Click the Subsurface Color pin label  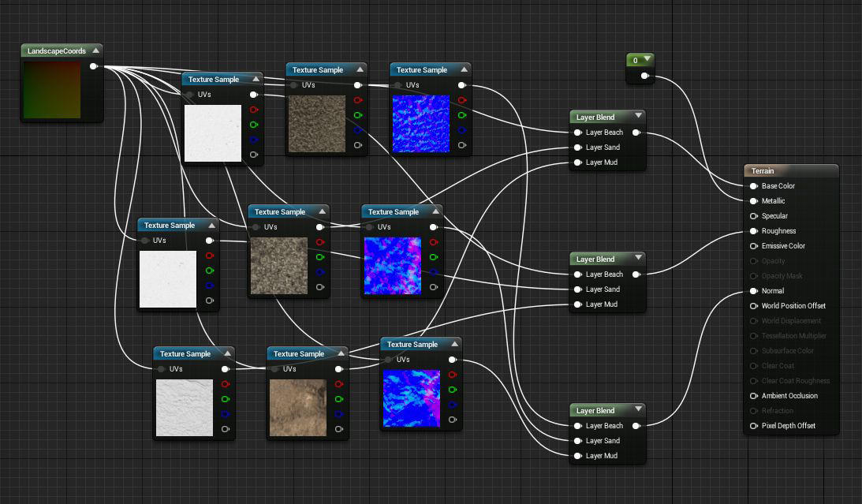pos(787,351)
